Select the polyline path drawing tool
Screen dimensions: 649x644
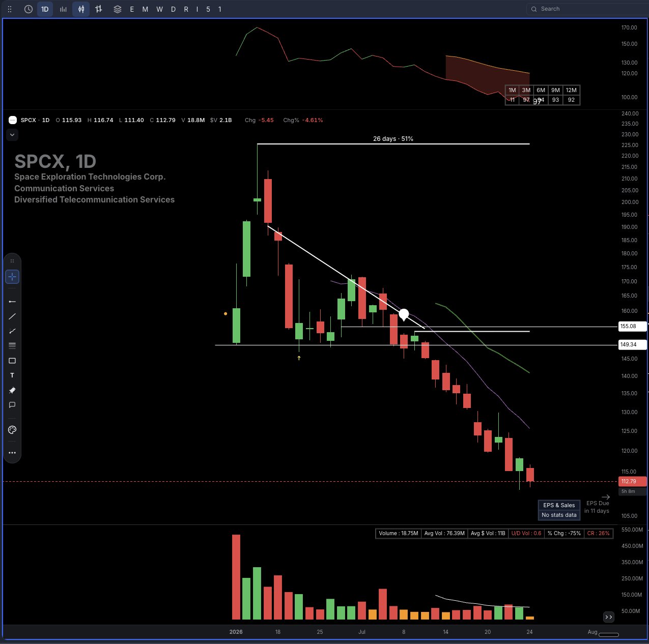point(12,331)
